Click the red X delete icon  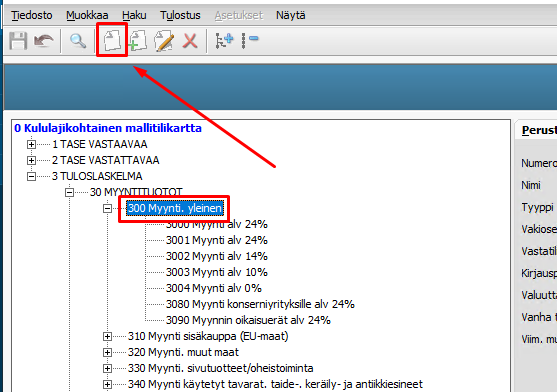point(190,40)
